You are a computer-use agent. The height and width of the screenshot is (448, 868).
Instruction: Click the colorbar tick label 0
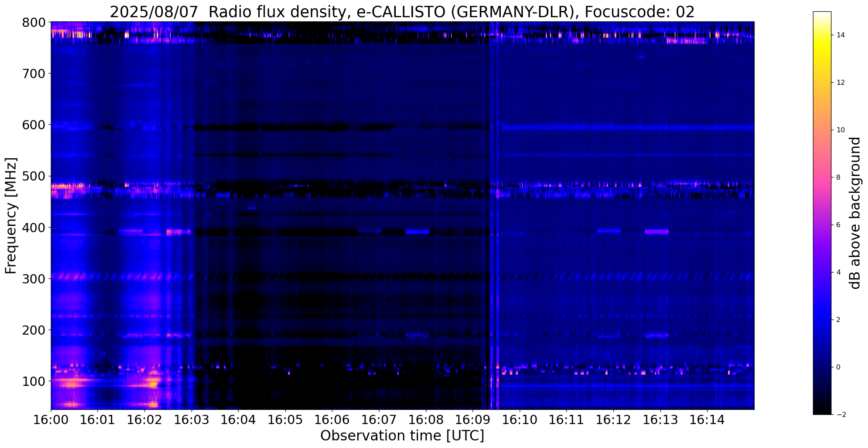[838, 367]
